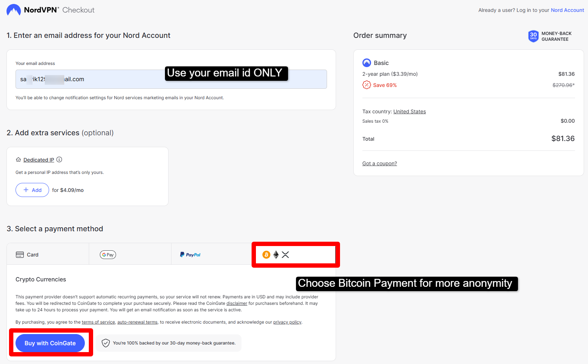Change tax country United States link
This screenshot has width=588, height=364.
point(410,111)
